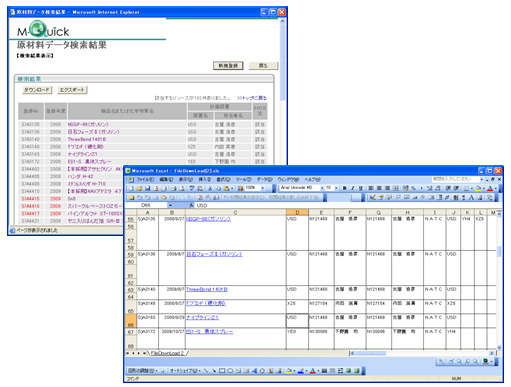The height and width of the screenshot is (387, 511).
Task: Click the Shadow style icon on drawing toolbar
Action: tap(348, 370)
